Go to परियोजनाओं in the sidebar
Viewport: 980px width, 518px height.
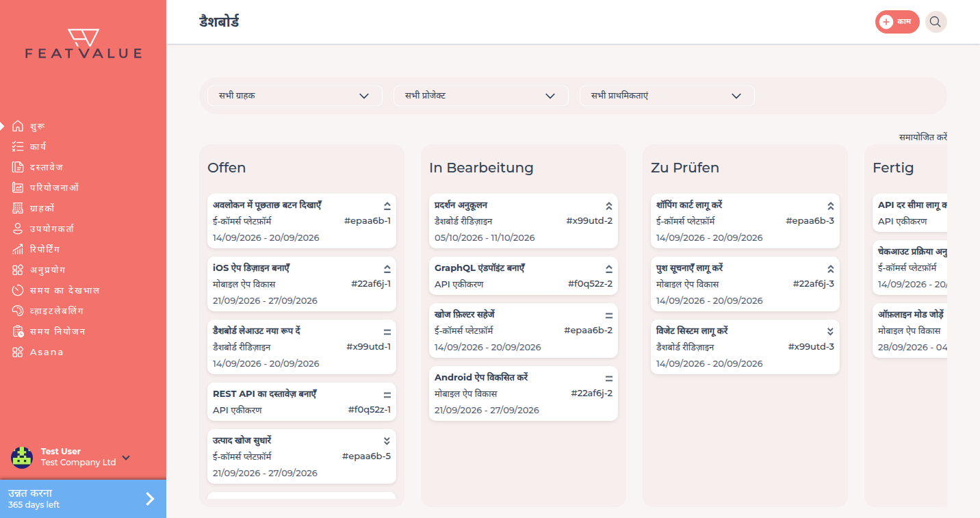pos(55,187)
